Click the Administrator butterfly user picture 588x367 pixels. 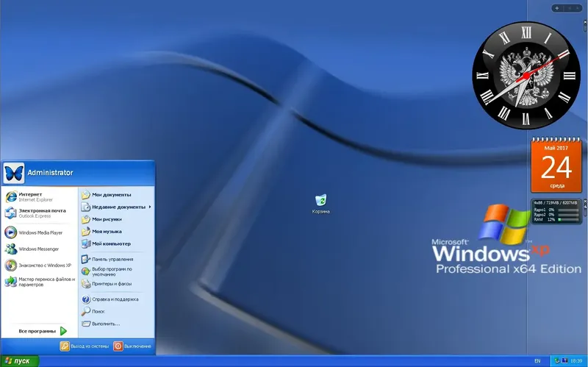click(x=14, y=173)
